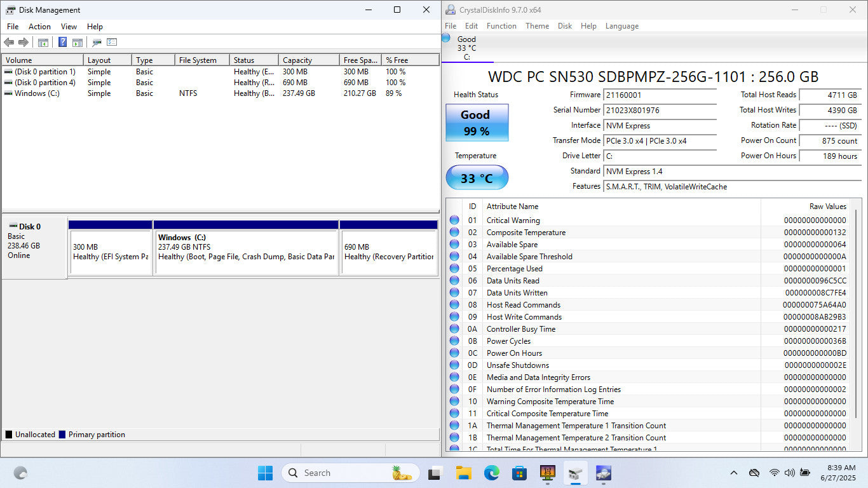This screenshot has height=488, width=868.
Task: Open Disk Management Action menu
Action: tap(39, 27)
